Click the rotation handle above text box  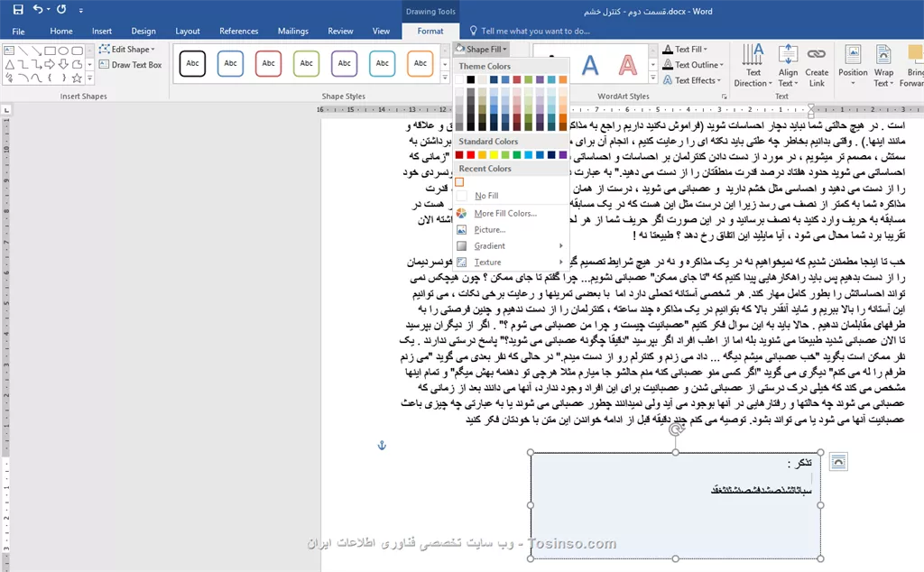677,429
